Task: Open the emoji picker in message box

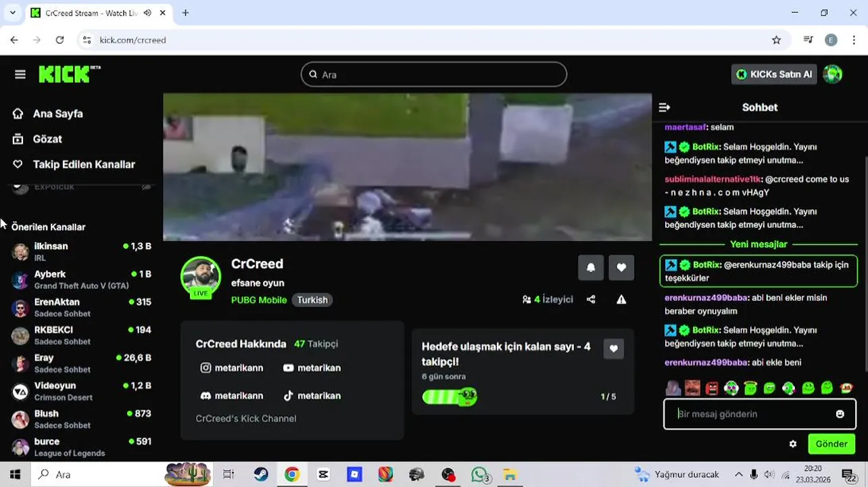Action: [x=840, y=414]
